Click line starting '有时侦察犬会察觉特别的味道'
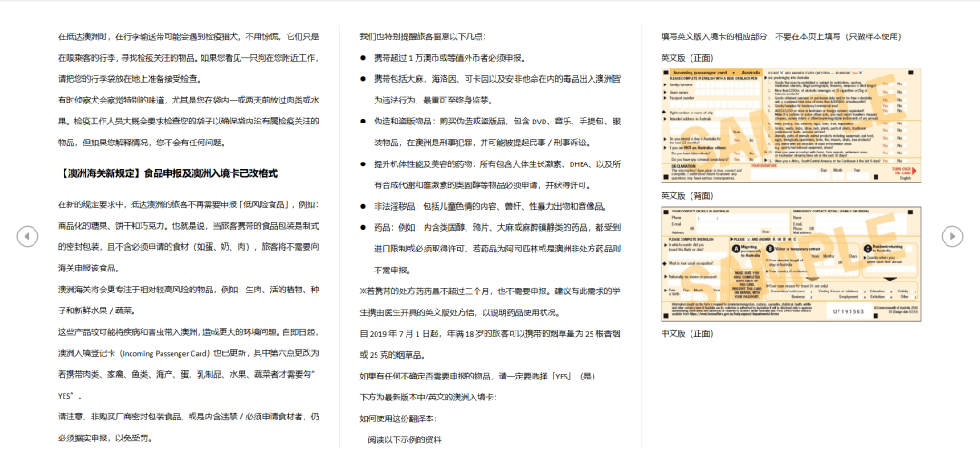Screen dimensions: 980x473 [189, 100]
